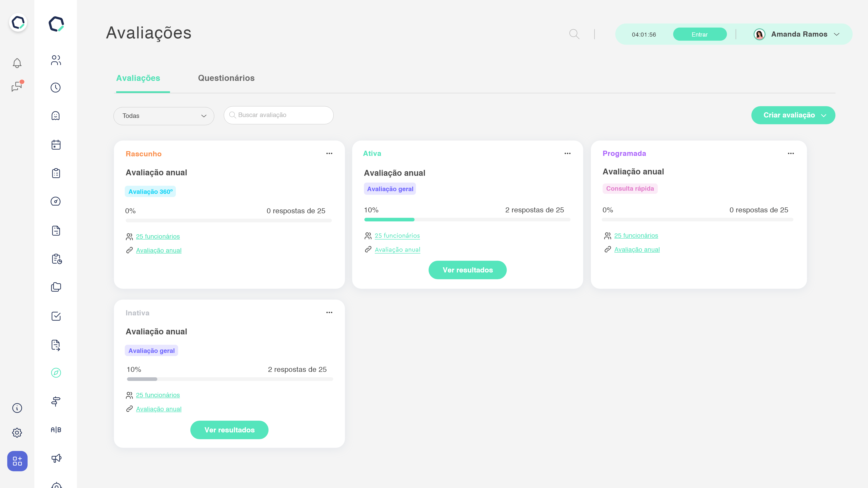Open the Inativa card three-dot menu
Image resolution: width=868 pixels, height=488 pixels.
(x=329, y=312)
